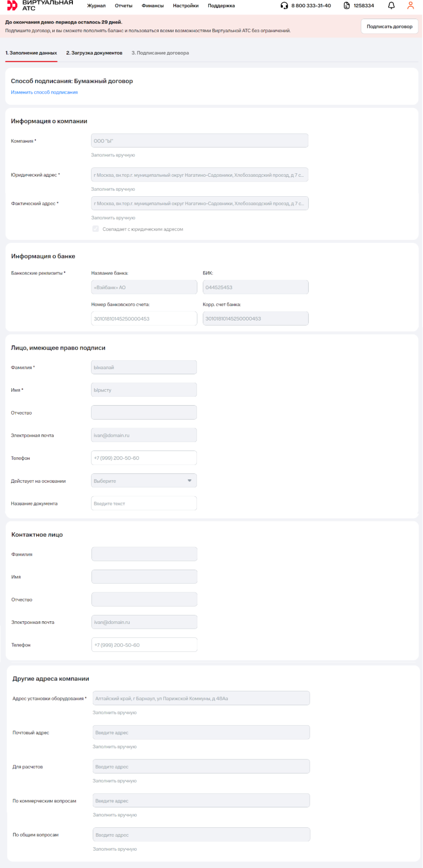Toggle 'Совпадает с юридическим адресом' checkbox
The height and width of the screenshot is (868, 423).
click(x=95, y=229)
